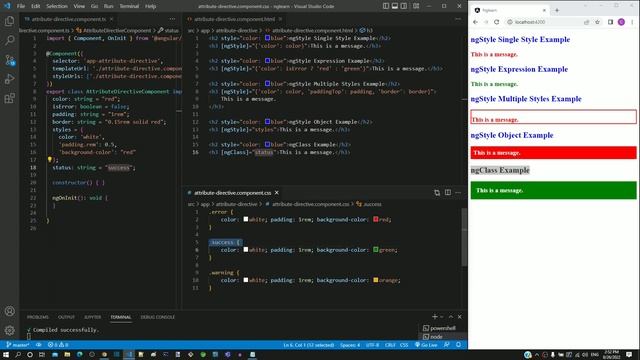Screen dimensions: 640x360
Task: Split the CSS editor to the right
Action: tap(448, 193)
